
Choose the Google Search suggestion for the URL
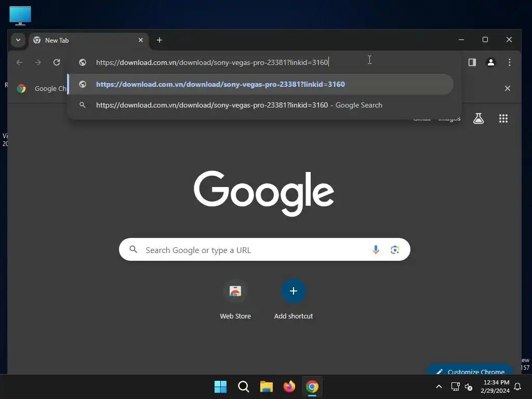260,105
